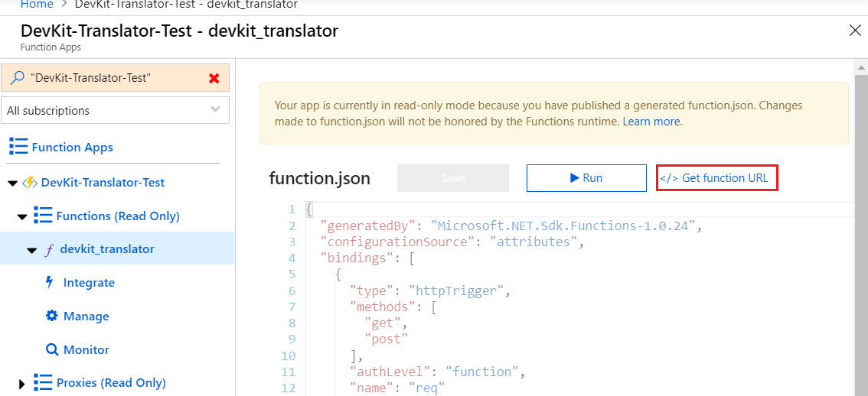Viewport: 868px width, 396px height.
Task: Click the DevKit-Translator-Test breadcrumb
Action: tap(187, 5)
